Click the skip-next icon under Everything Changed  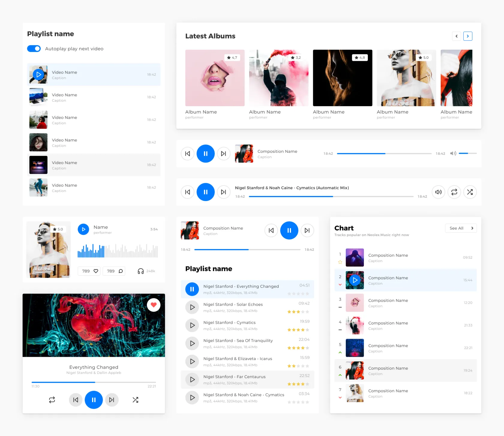(x=112, y=400)
